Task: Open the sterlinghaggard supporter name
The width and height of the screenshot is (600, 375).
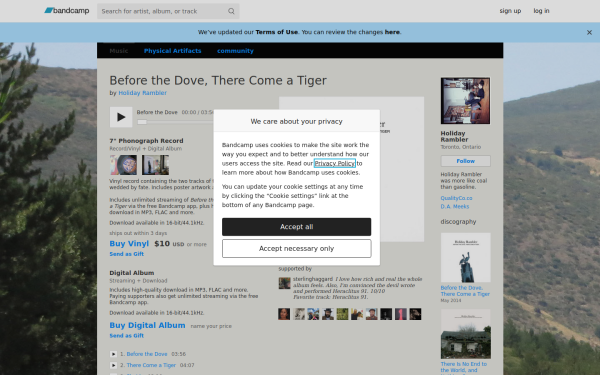Action: pyautogui.click(x=313, y=279)
